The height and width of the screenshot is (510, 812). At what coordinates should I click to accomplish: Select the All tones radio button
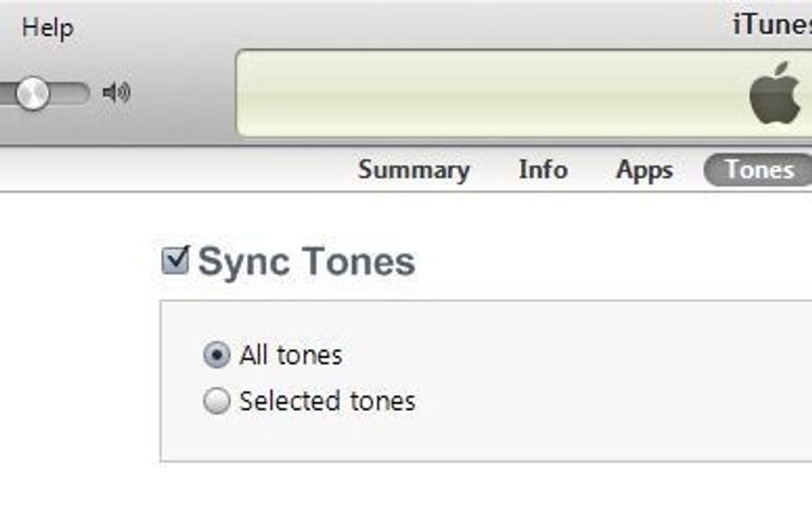tap(216, 356)
